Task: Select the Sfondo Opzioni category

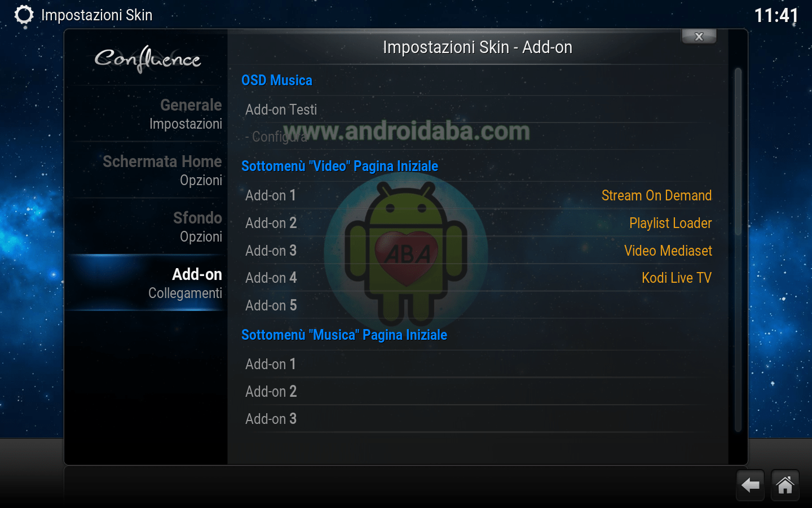Action: (x=148, y=226)
